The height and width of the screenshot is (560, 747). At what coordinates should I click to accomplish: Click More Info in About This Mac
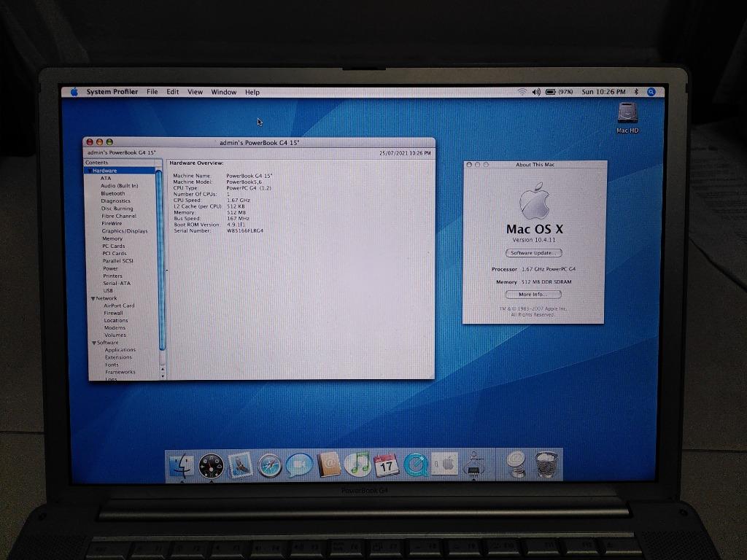coord(533,295)
